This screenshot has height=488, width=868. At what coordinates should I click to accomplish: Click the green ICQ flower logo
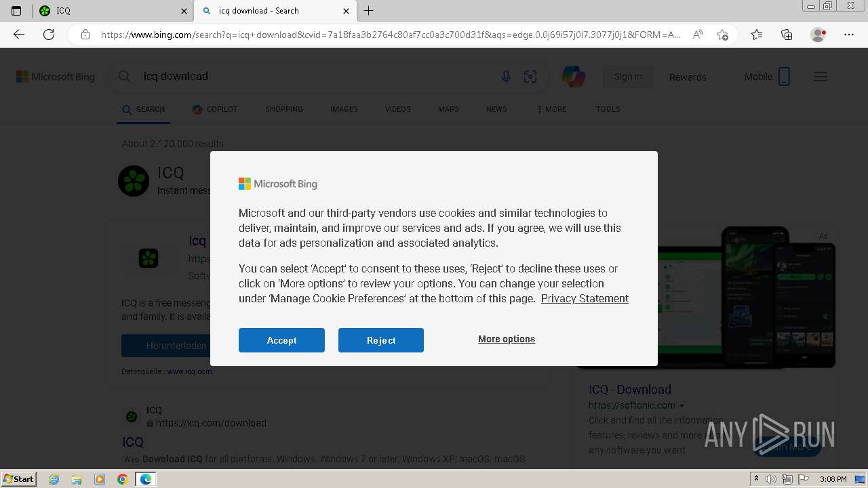click(x=134, y=181)
